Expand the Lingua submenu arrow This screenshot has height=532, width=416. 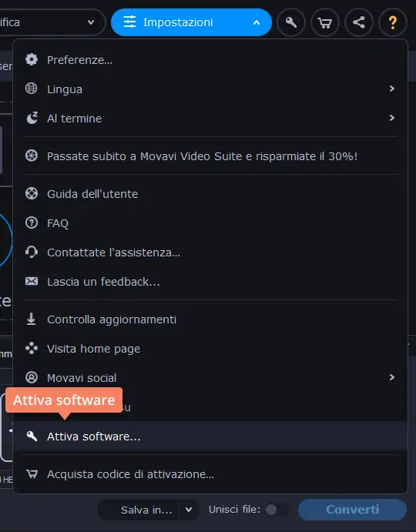click(x=392, y=89)
